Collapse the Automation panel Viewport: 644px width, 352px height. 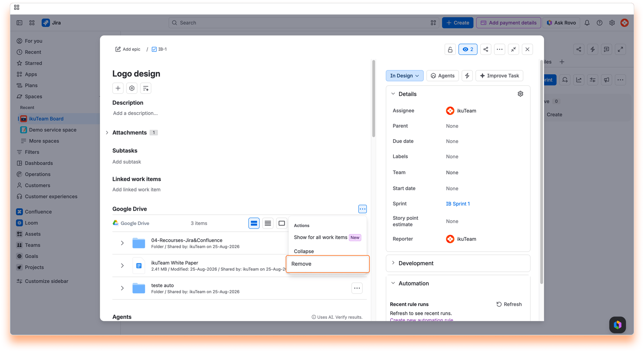[x=393, y=283]
